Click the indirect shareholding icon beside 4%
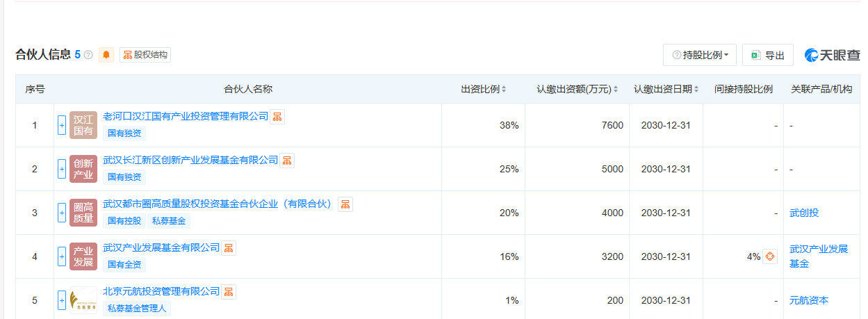The width and height of the screenshot is (868, 319). pos(769,256)
